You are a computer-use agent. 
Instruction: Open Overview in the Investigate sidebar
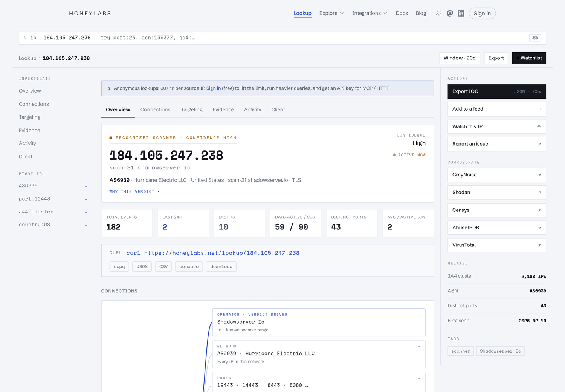click(x=30, y=91)
